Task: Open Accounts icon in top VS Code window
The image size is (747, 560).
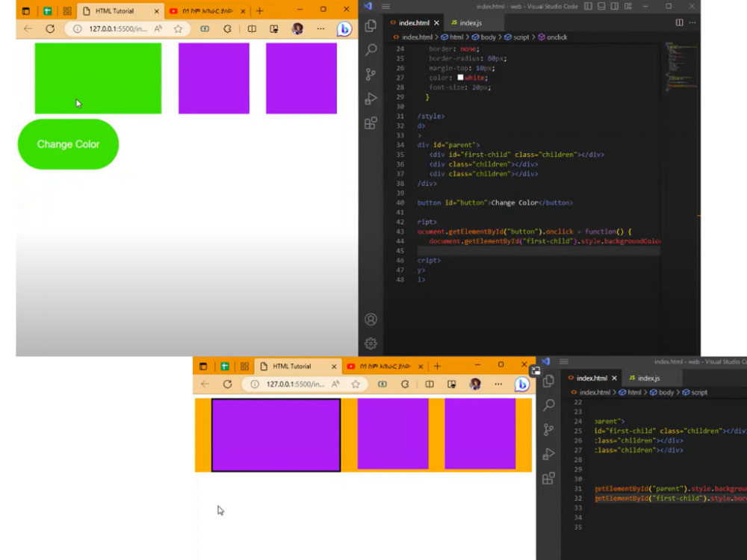Action: coord(371,319)
